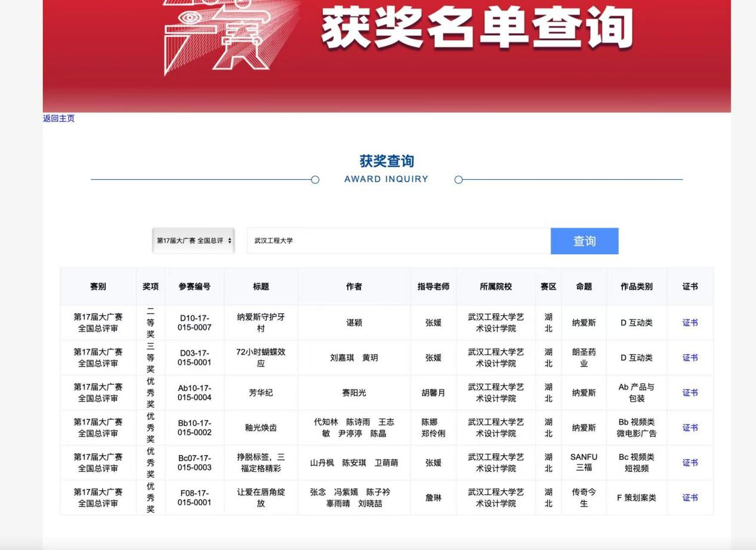Click the right circle on the AWARD INQUIRY divider
This screenshot has width=756, height=550.
coord(458,180)
